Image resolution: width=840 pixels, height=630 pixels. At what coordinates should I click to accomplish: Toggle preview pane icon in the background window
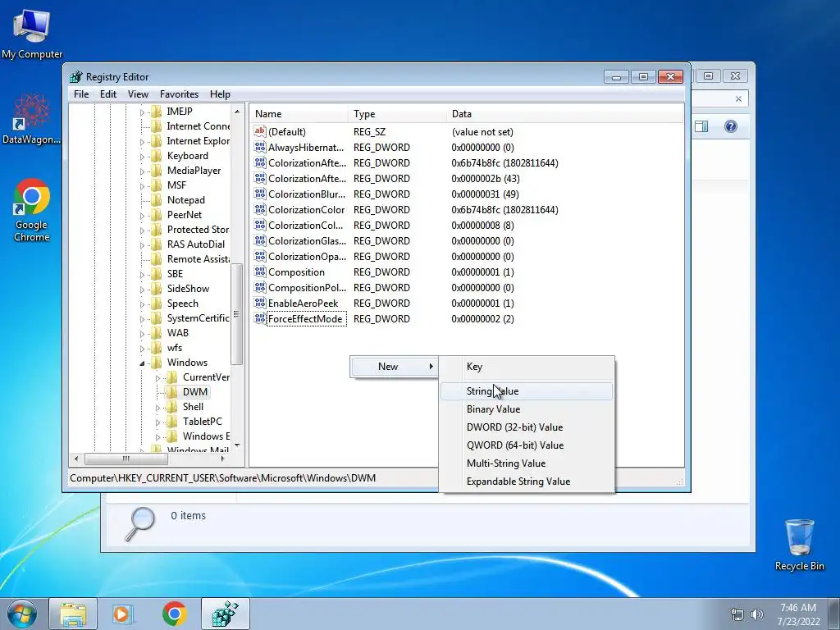(701, 126)
